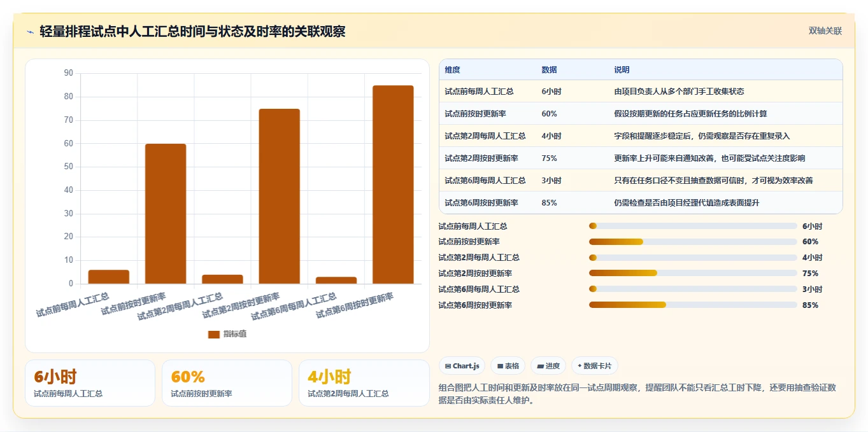Click the 试点第2周每周人工汇总 bar in chart
The width and height of the screenshot is (868, 432).
click(x=222, y=279)
